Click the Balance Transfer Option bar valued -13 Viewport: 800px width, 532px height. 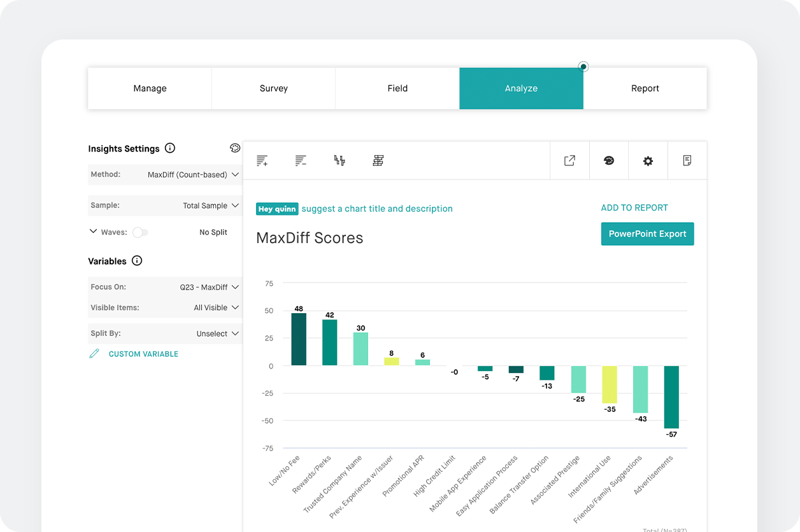(x=547, y=373)
